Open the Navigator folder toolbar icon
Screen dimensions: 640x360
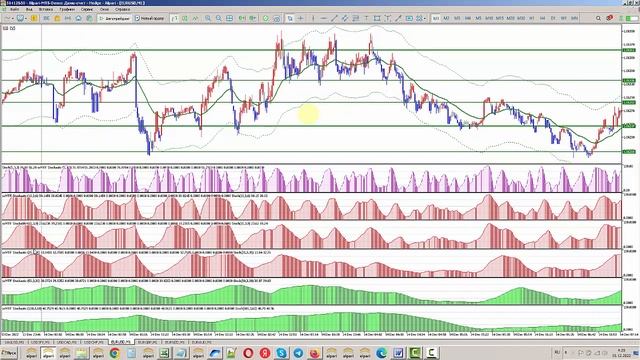coord(57,18)
